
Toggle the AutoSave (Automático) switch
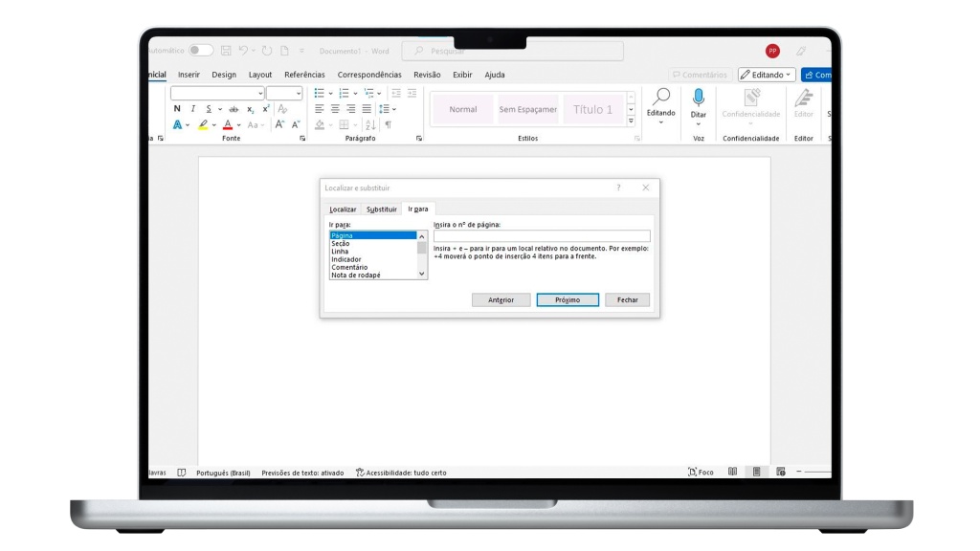[200, 50]
